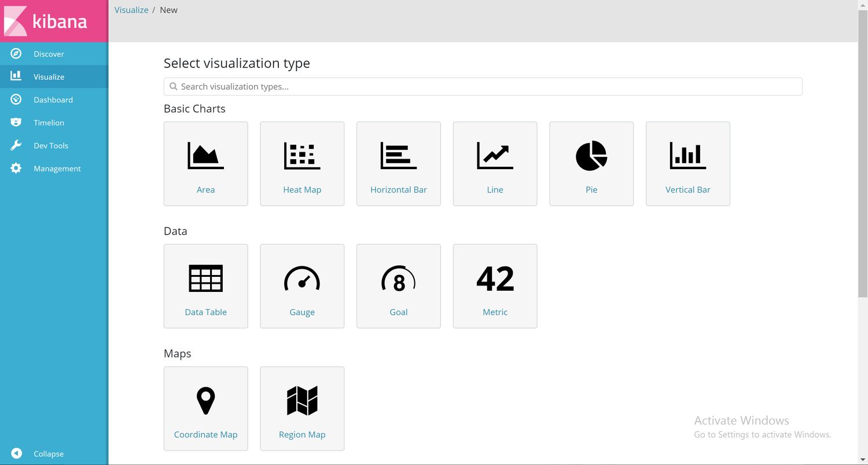Go to Dashboard in side navigation
868x465 pixels.
53,100
